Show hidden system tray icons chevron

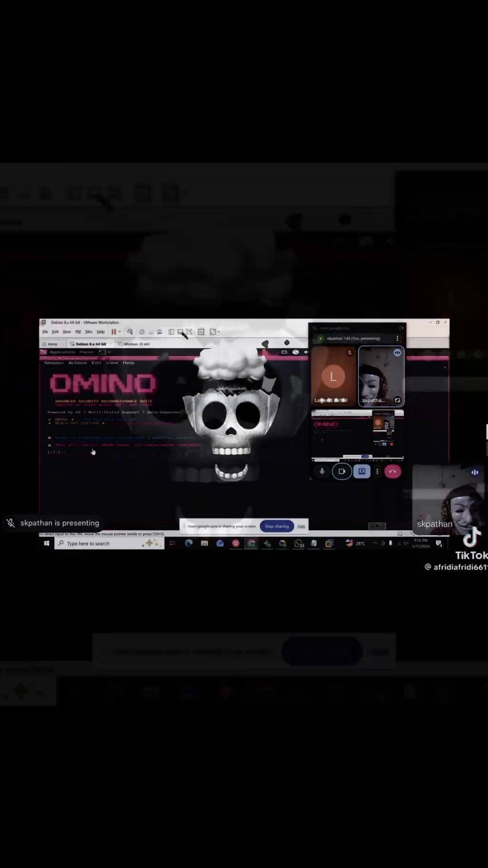tap(375, 543)
